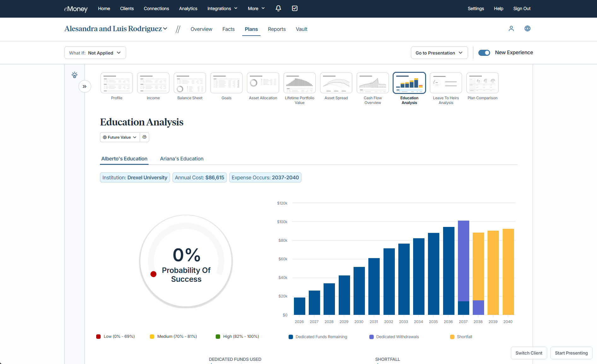Image resolution: width=597 pixels, height=364 pixels.
Task: Switch to Ariana's Education tab
Action: tap(182, 159)
